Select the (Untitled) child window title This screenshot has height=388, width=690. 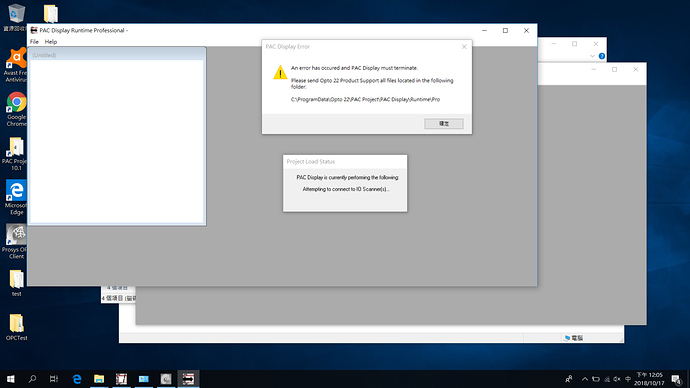[44, 55]
